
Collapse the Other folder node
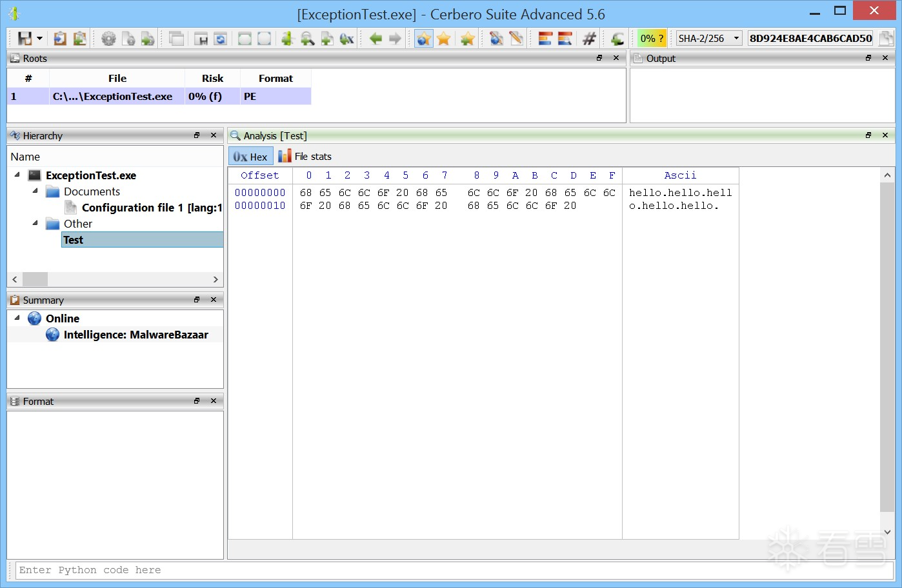[35, 223]
